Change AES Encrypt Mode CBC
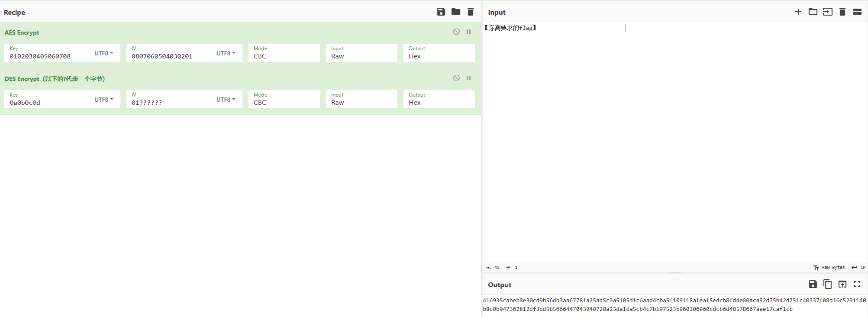This screenshot has height=317, width=868. (284, 53)
